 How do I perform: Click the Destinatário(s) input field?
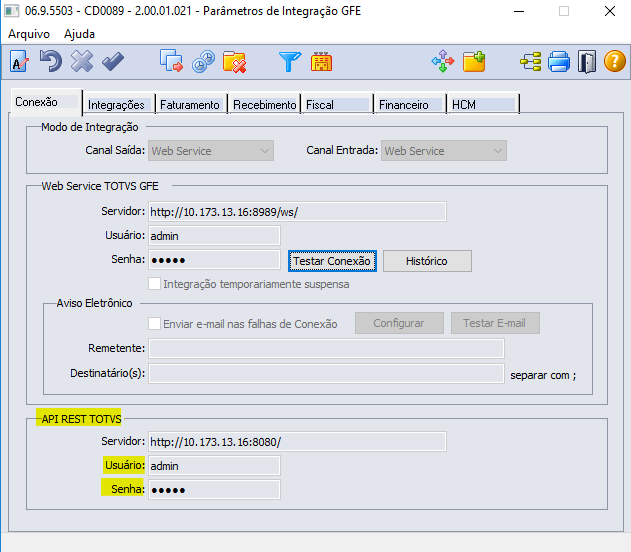tap(326, 374)
